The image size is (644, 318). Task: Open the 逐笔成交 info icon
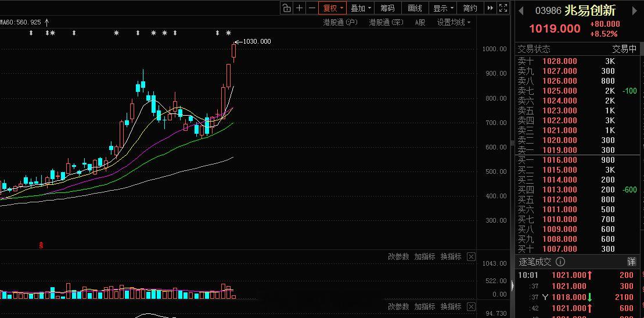pyautogui.click(x=560, y=262)
